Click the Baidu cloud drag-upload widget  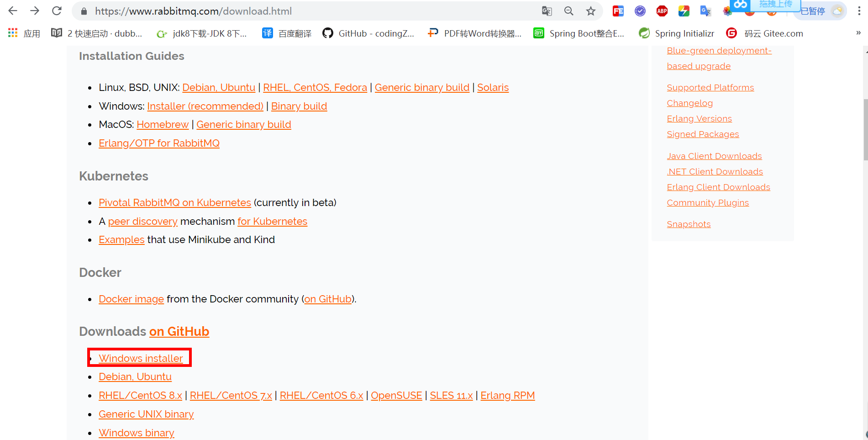click(765, 5)
